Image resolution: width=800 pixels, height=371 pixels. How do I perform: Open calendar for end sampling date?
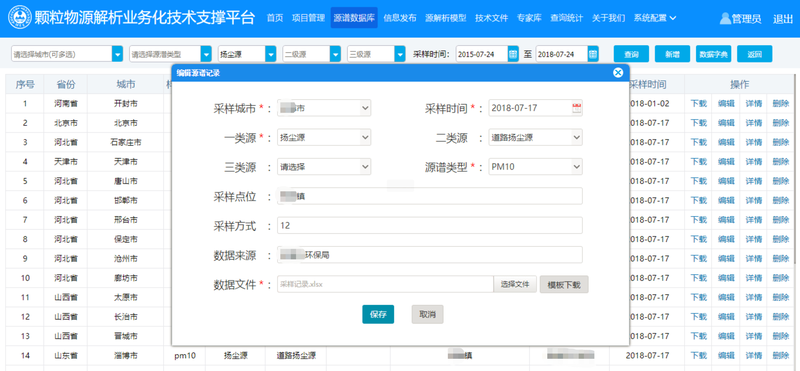point(593,54)
